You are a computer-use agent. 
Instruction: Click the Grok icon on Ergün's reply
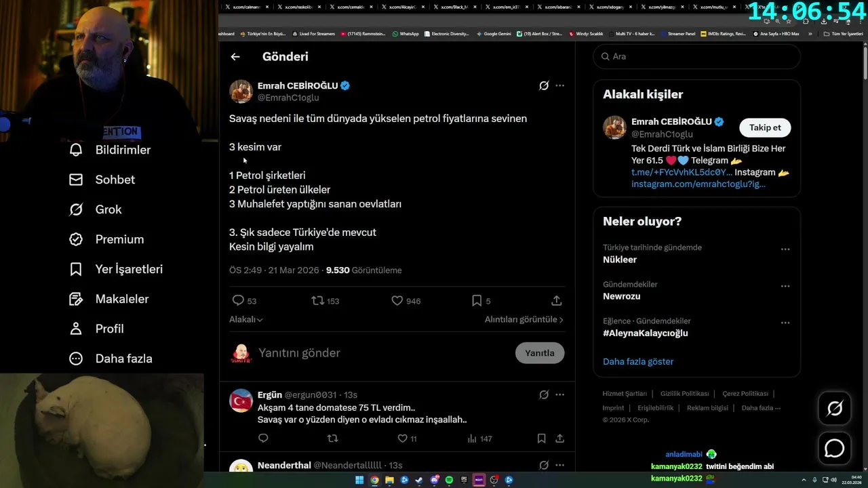point(544,394)
